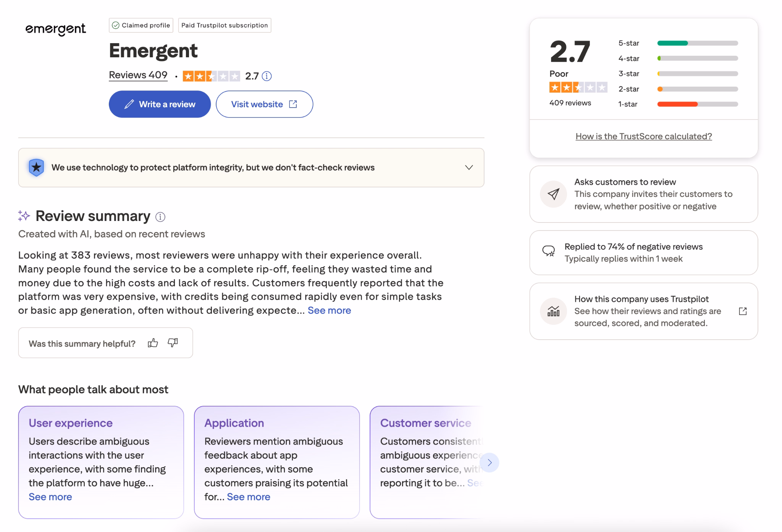Click the blue shield star integrity icon

(36, 168)
